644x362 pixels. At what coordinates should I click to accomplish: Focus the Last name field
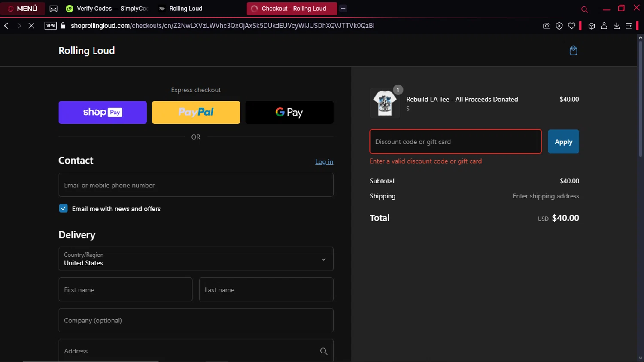click(x=266, y=289)
